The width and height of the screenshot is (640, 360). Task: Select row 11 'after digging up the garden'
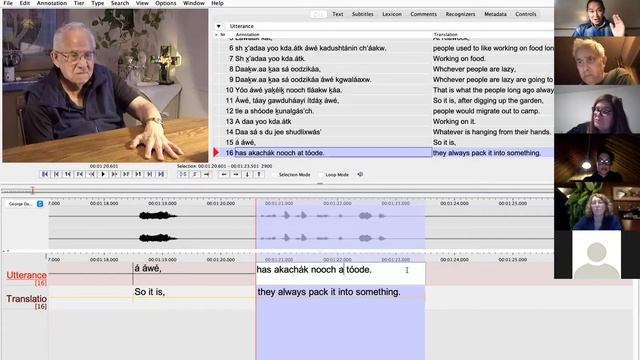[x=384, y=100]
